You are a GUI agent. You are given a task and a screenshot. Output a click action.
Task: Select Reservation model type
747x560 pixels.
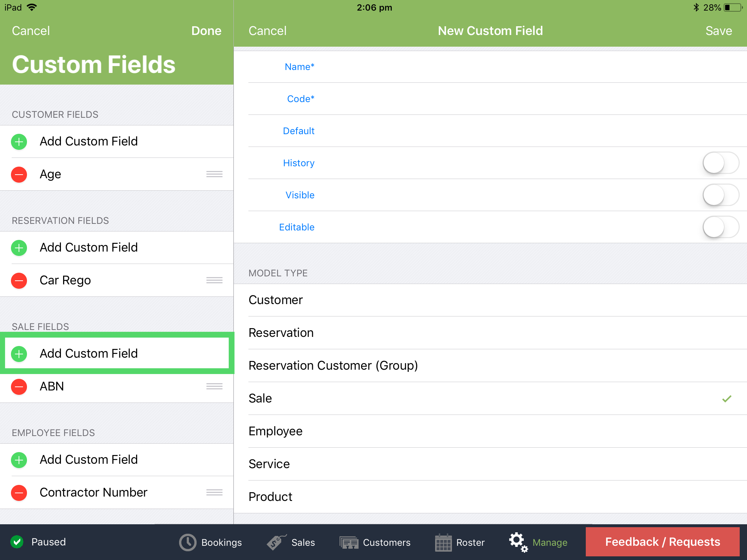tap(490, 333)
